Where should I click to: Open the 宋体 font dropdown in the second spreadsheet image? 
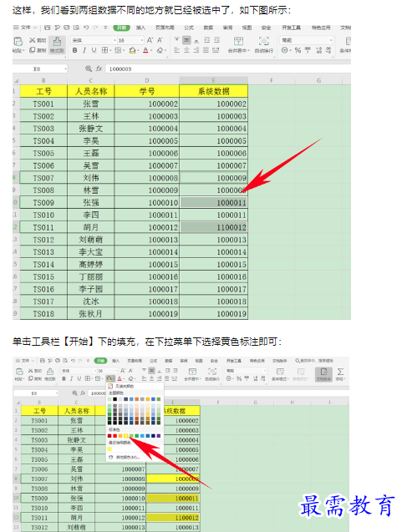click(95, 371)
